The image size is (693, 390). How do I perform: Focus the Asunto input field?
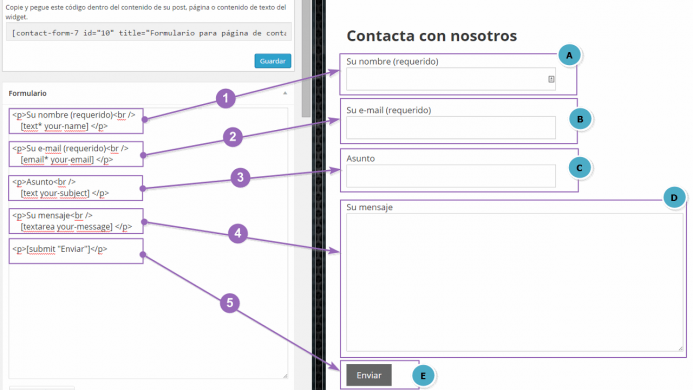click(451, 176)
